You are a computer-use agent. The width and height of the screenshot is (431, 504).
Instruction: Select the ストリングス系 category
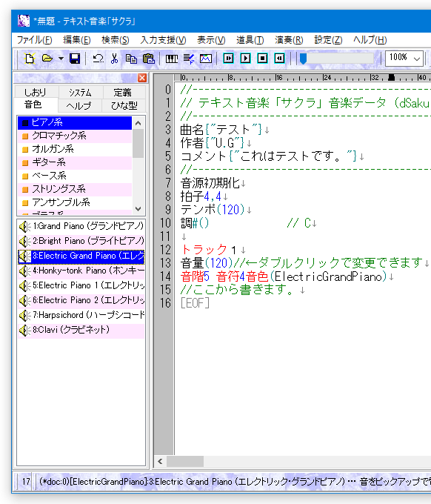pyautogui.click(x=75, y=189)
